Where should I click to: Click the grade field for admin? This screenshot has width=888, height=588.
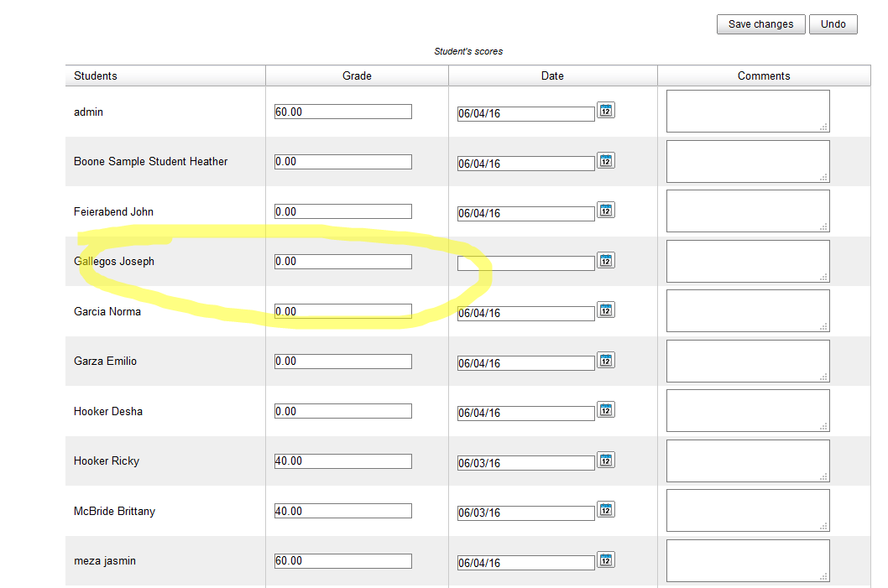pyautogui.click(x=342, y=112)
